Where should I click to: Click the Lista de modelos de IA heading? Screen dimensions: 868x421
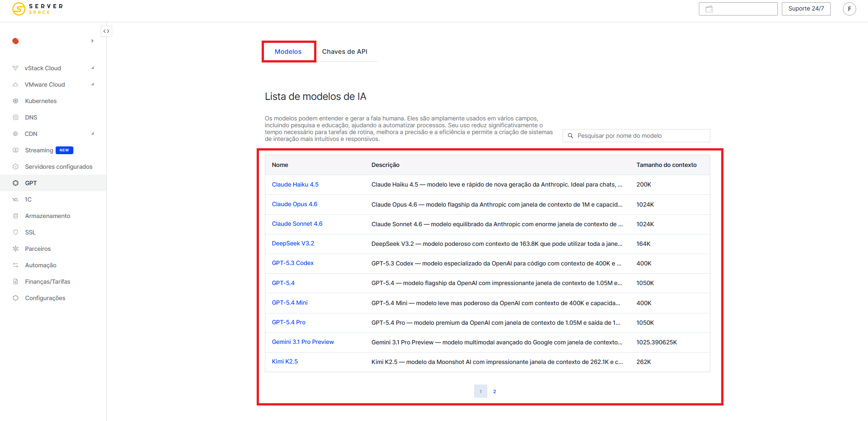click(315, 96)
